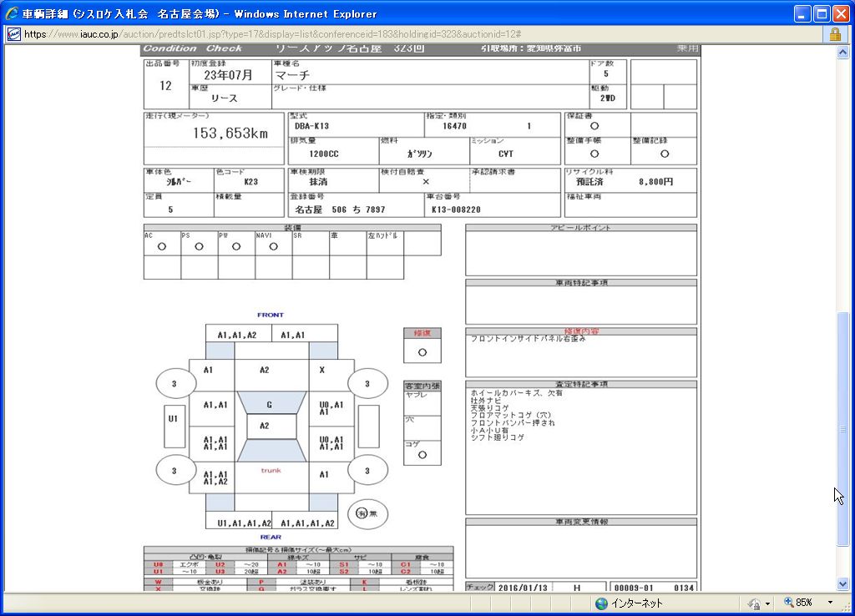Click the security lock icon in address bar
The height and width of the screenshot is (616, 855).
pos(834,34)
